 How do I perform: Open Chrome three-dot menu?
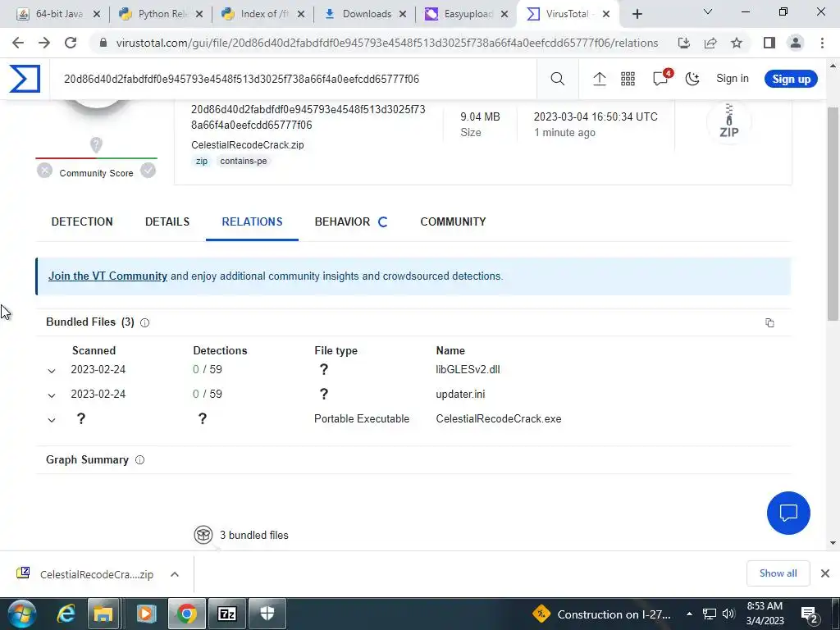click(x=822, y=43)
